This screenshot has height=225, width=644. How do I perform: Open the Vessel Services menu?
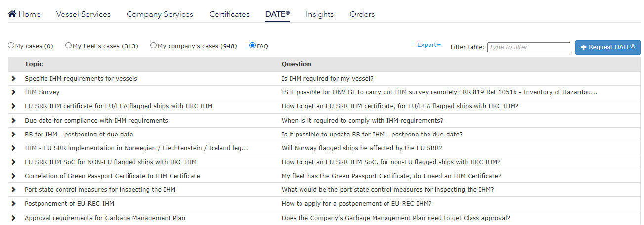[x=84, y=14]
